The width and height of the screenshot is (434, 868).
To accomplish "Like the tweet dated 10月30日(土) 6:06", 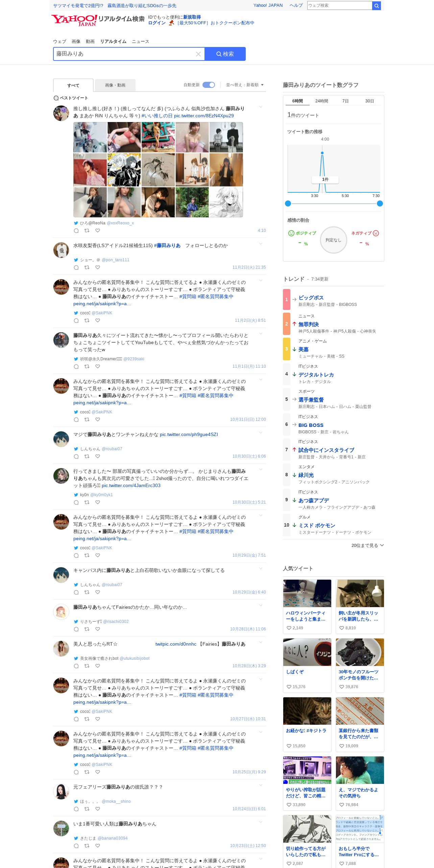I will point(98,456).
